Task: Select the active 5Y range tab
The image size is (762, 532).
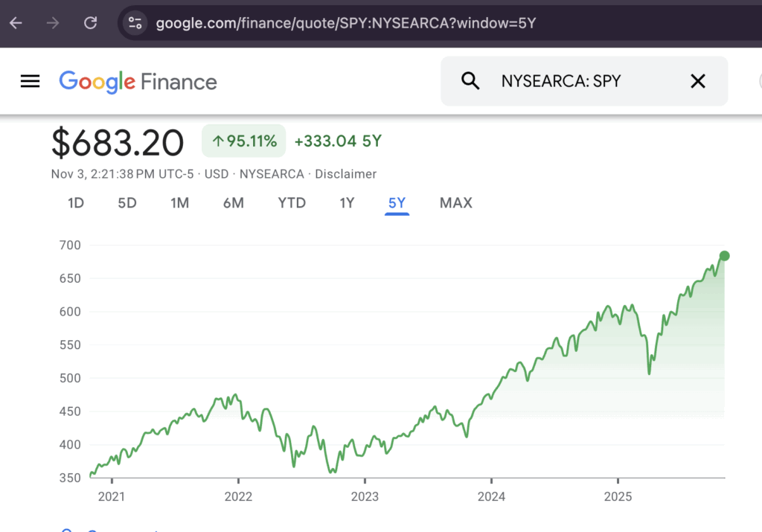Action: (x=397, y=202)
